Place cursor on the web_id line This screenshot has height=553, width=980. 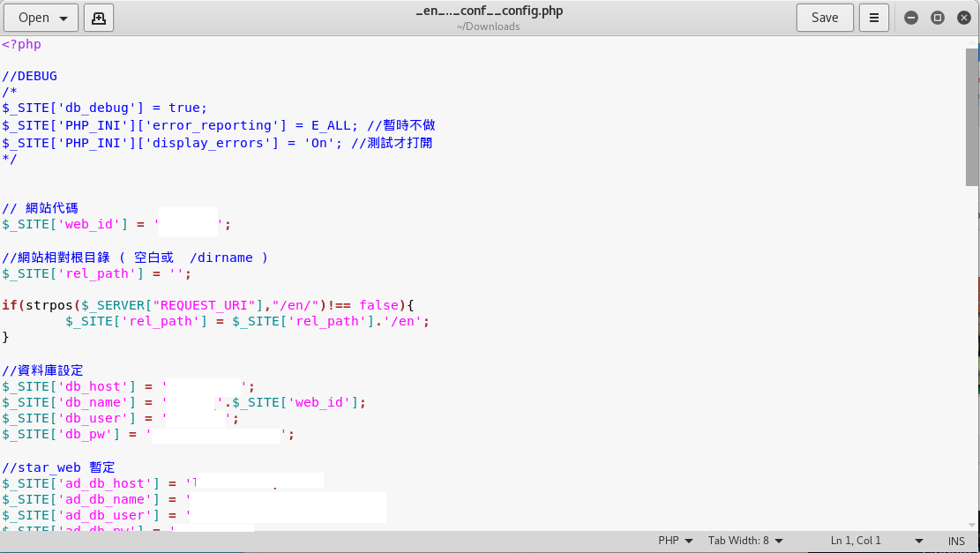[x=116, y=224]
